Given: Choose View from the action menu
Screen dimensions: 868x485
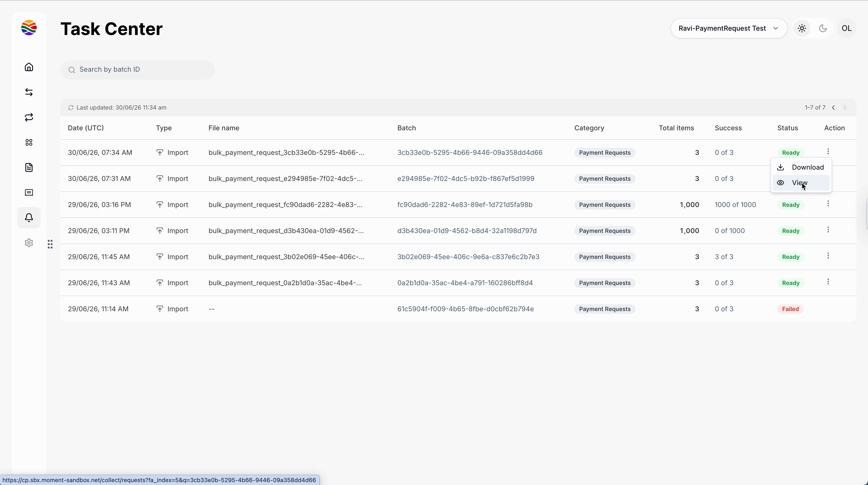Looking at the screenshot, I should (801, 183).
